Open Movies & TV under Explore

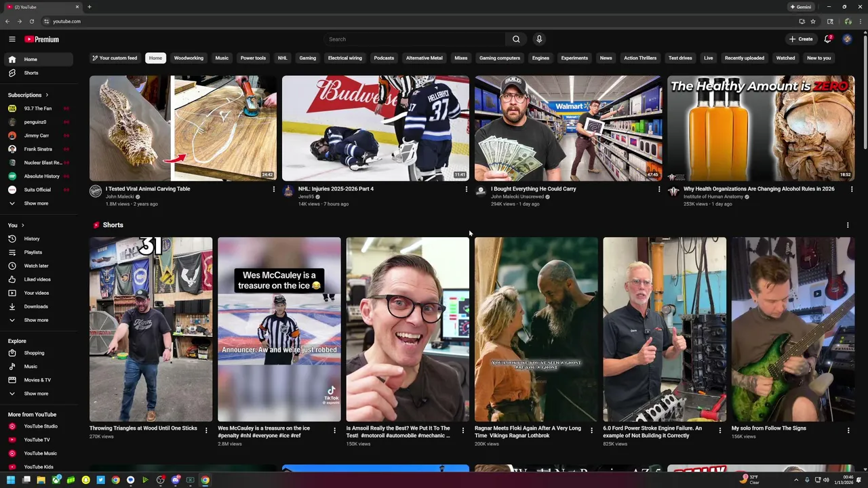[39, 380]
